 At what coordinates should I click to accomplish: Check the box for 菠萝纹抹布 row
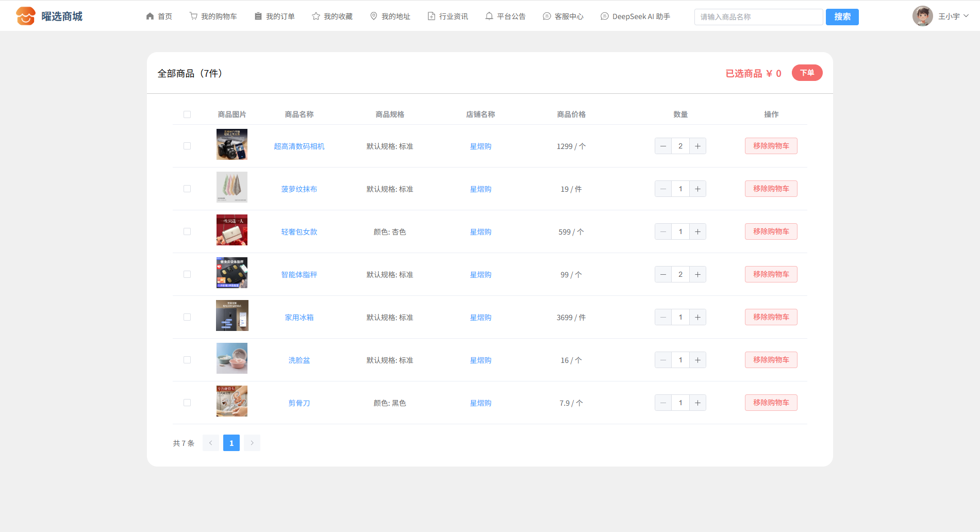[x=187, y=189]
